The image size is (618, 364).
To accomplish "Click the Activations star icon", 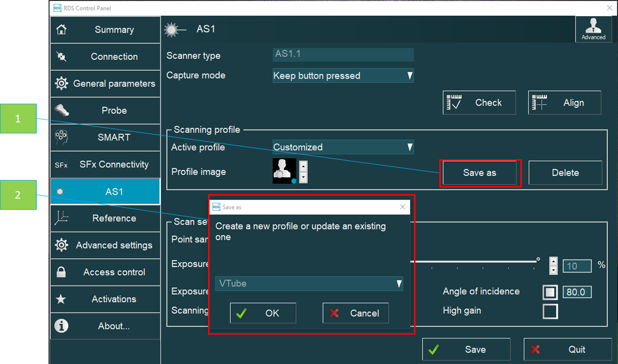I will (x=61, y=299).
